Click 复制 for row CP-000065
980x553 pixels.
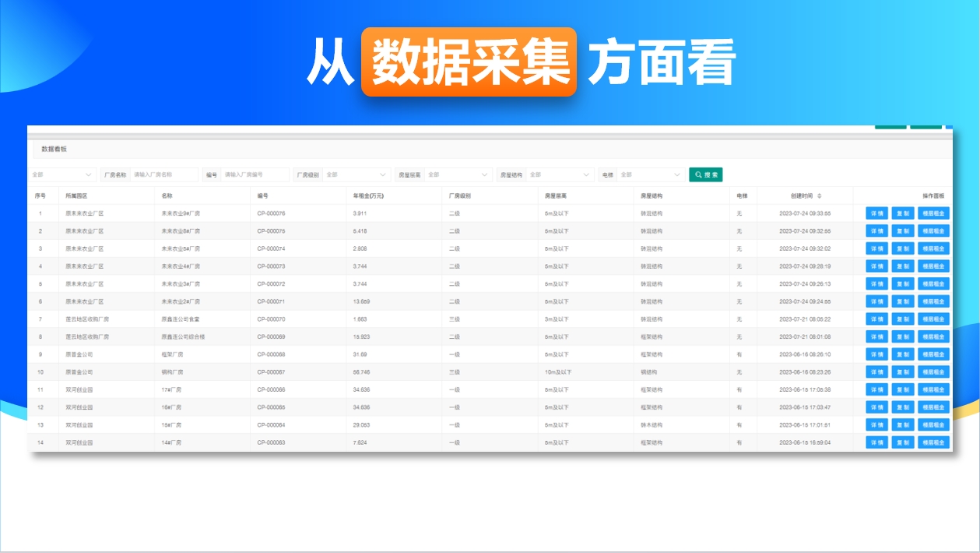(x=903, y=407)
